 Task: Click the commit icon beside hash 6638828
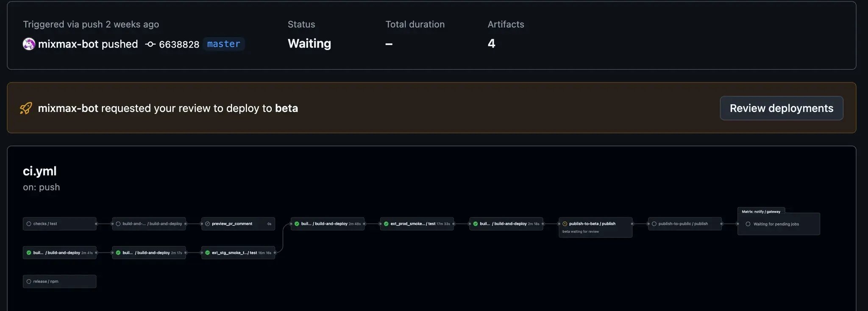click(150, 44)
